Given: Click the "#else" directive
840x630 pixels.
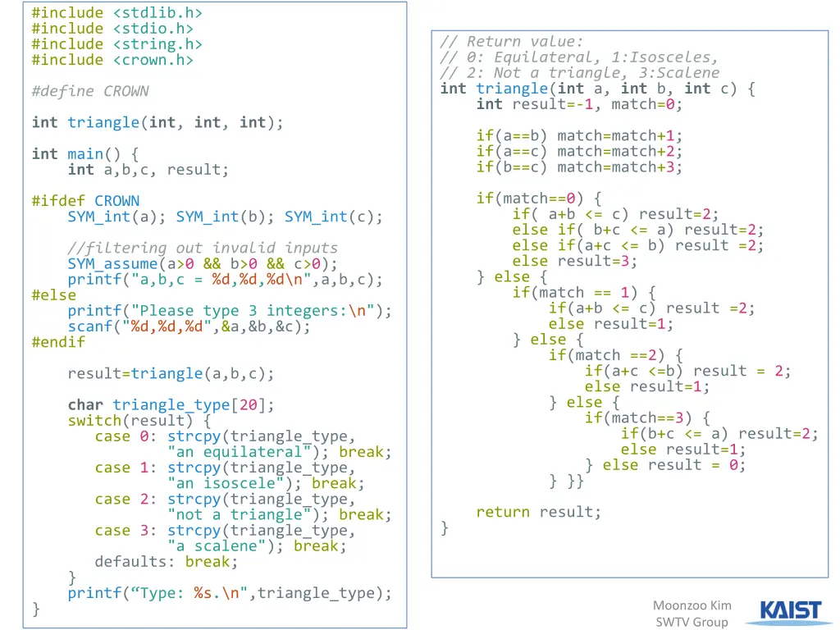Looking at the screenshot, I should [54, 295].
